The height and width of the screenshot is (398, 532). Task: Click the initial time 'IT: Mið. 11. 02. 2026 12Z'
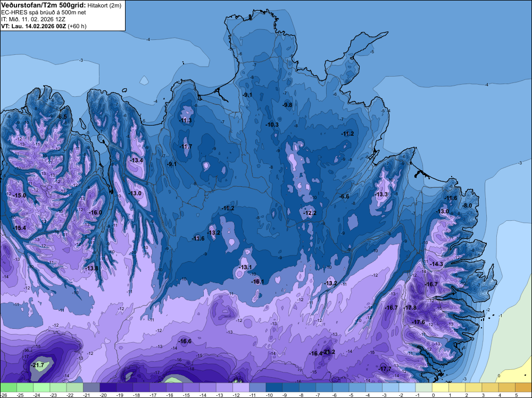[x=33, y=19]
